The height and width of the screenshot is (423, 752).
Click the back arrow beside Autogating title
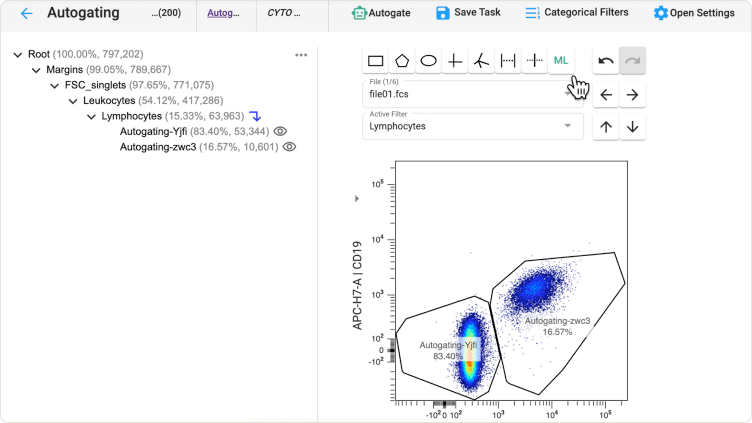26,14
